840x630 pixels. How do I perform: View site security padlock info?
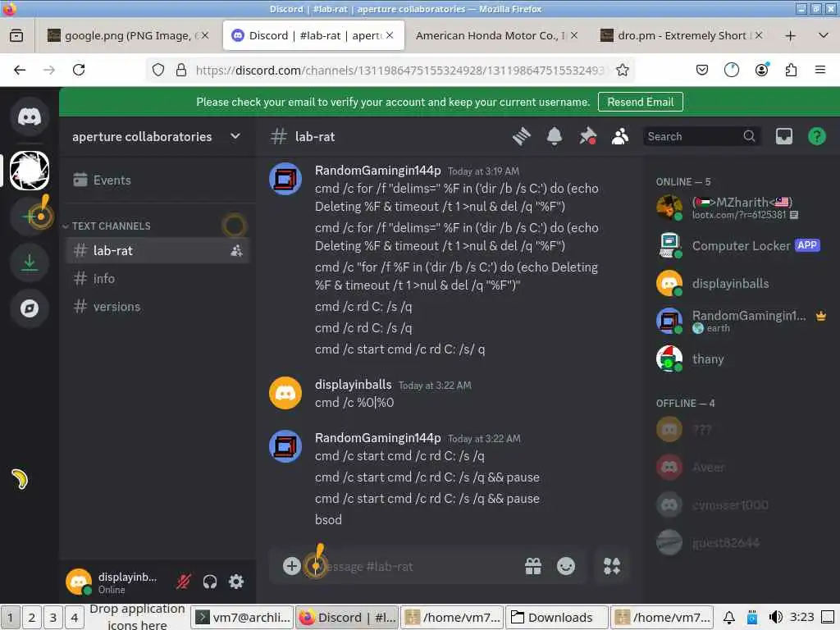click(181, 71)
